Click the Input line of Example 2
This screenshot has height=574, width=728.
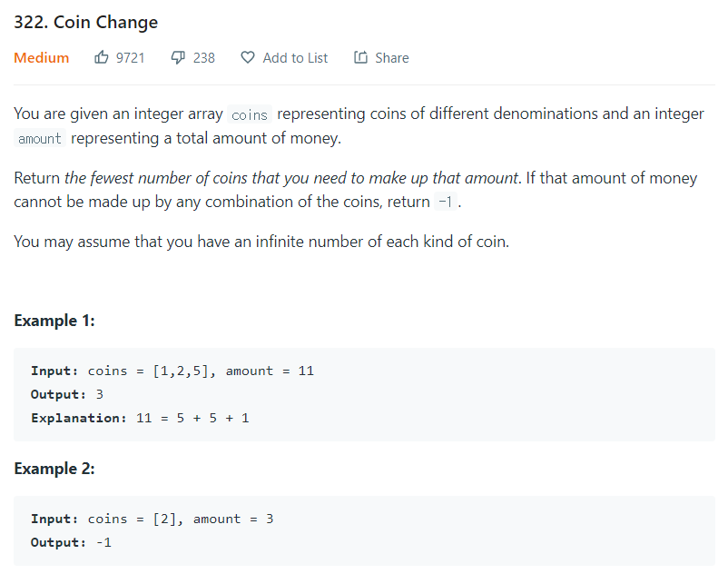coord(152,519)
